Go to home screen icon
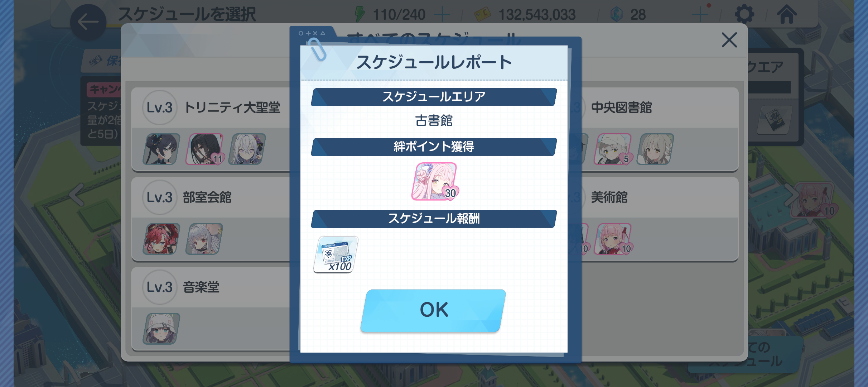This screenshot has width=868, height=387. (x=787, y=15)
